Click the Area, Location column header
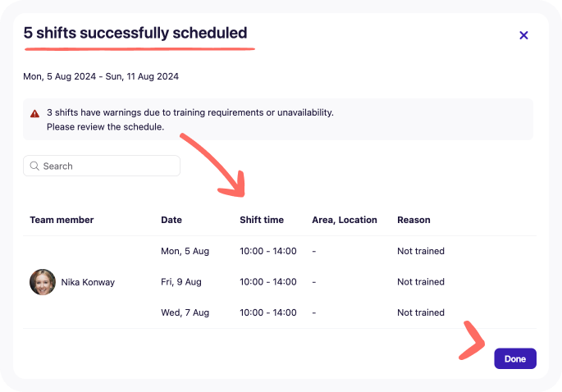 [345, 220]
